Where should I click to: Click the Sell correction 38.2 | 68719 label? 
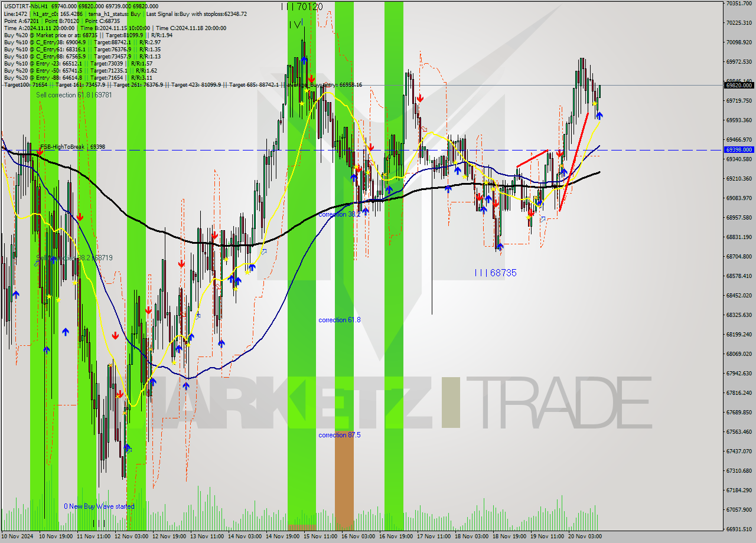(x=74, y=258)
